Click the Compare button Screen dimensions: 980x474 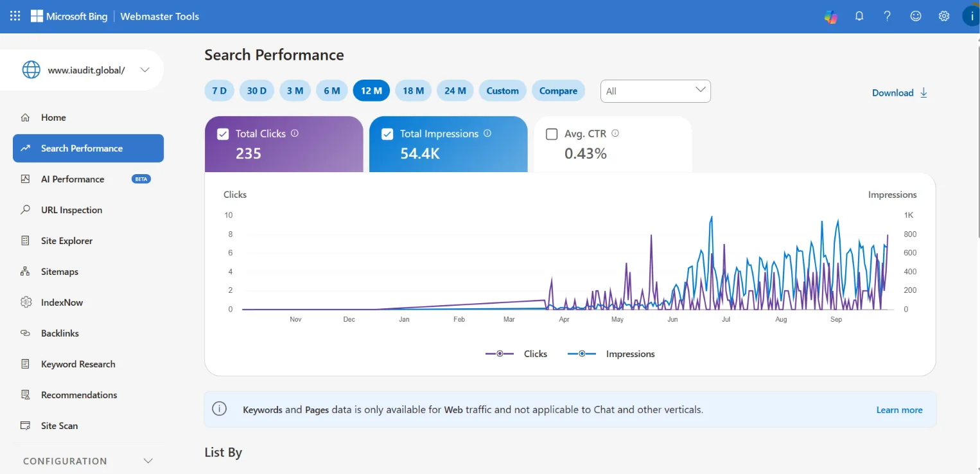(558, 91)
